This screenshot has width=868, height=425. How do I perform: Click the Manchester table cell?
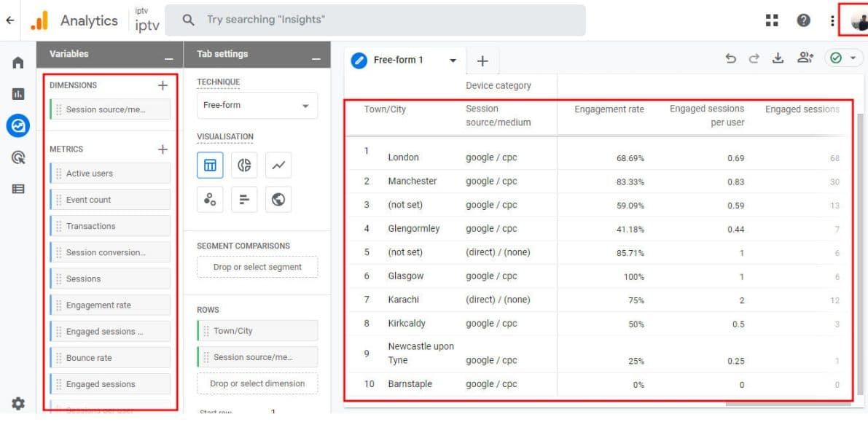[413, 181]
